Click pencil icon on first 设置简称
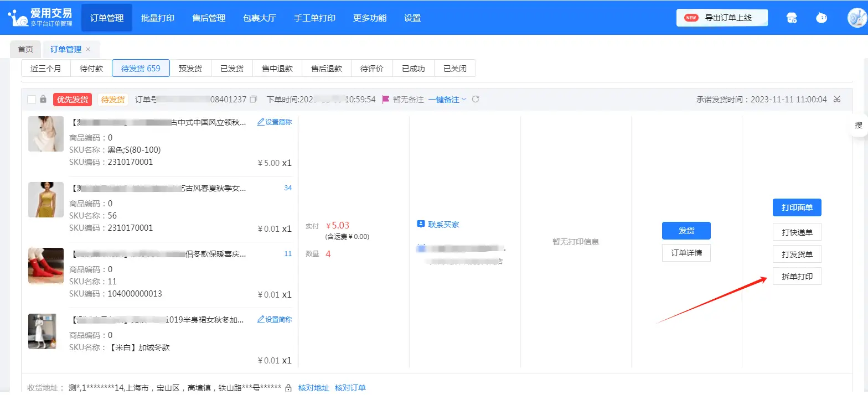868x395 pixels. click(x=261, y=122)
